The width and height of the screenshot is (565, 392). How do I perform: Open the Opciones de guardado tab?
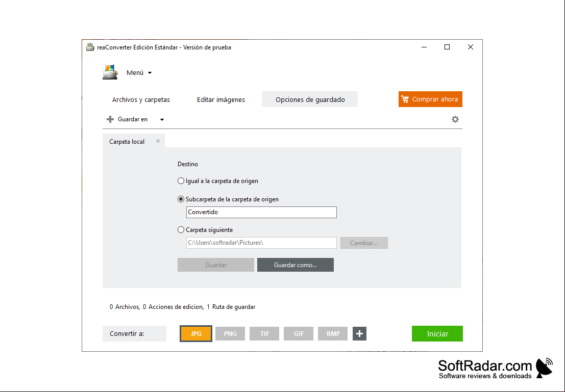tap(310, 99)
